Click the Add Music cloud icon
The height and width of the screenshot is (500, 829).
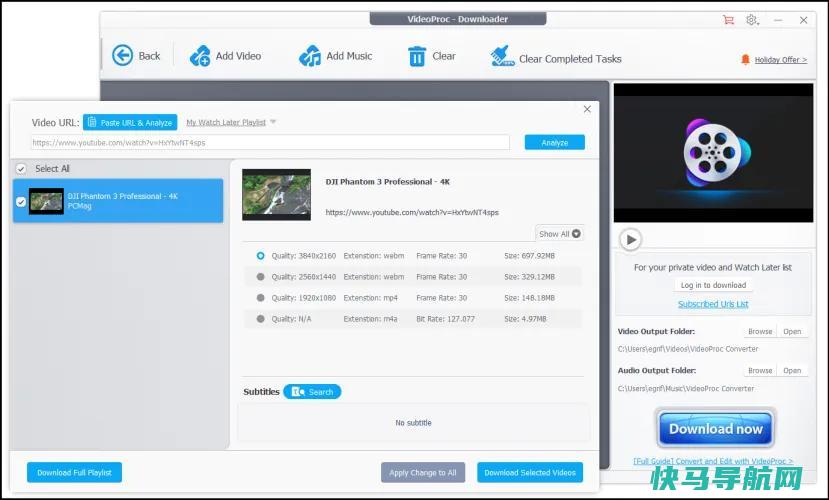point(310,55)
